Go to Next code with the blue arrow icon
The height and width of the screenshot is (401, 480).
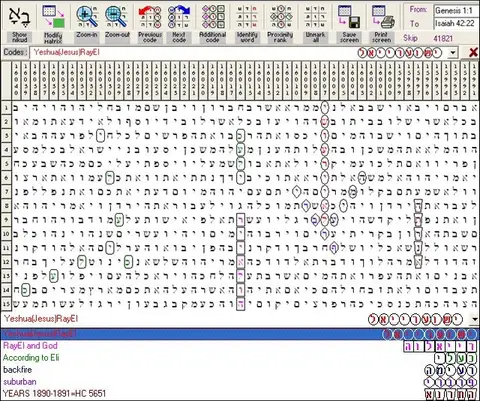(x=179, y=17)
